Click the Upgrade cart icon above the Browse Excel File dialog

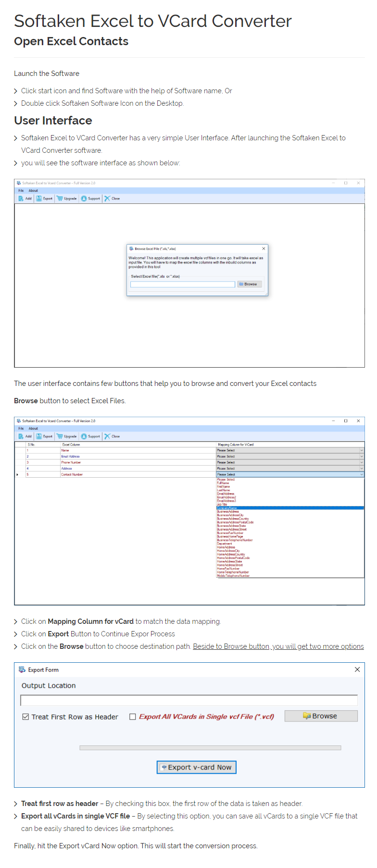[60, 198]
